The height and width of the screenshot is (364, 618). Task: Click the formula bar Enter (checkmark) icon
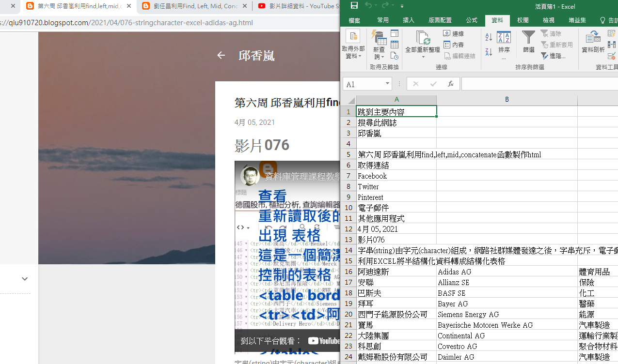click(x=433, y=84)
